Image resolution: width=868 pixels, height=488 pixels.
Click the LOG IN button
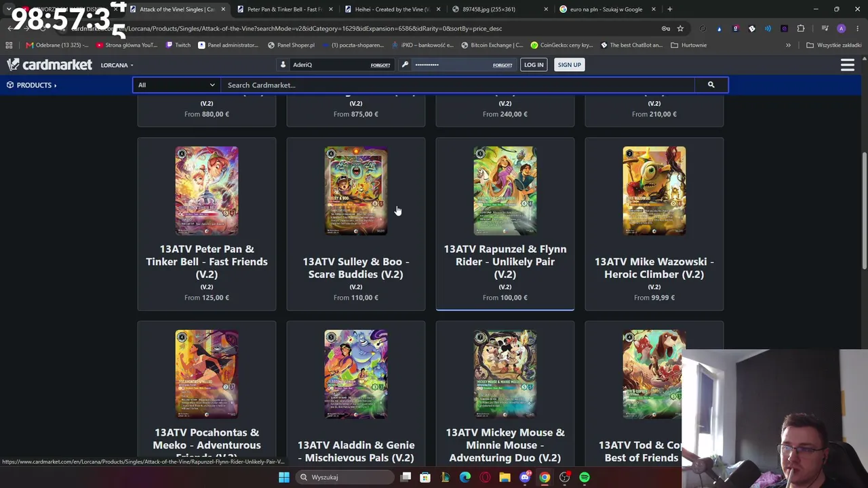click(534, 64)
